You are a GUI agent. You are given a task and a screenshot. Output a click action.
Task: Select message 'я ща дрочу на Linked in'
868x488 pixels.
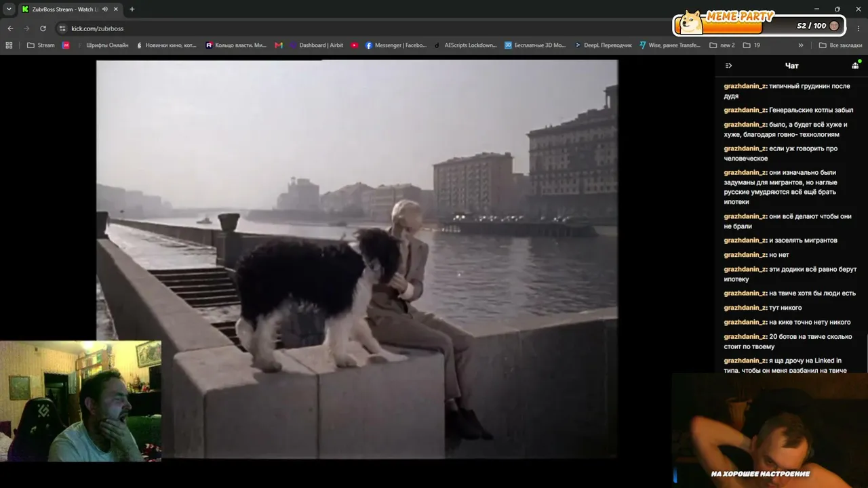785,365
